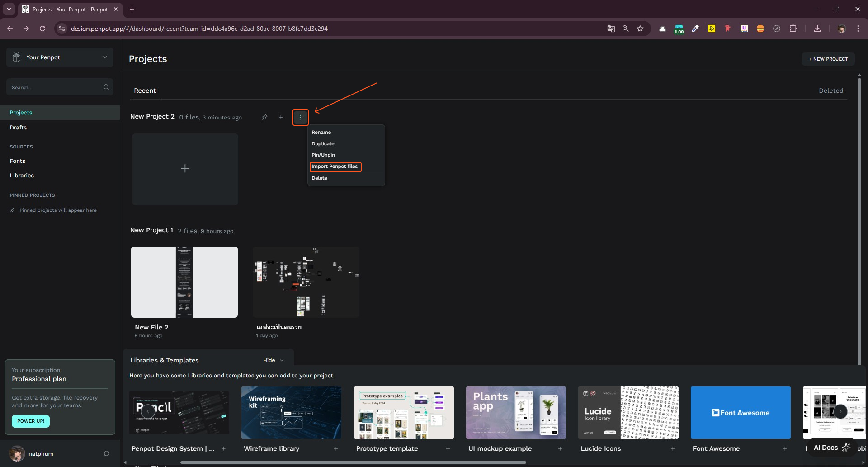Image resolution: width=868 pixels, height=467 pixels.
Task: Open the tab search dropdown arrow
Action: [x=9, y=9]
